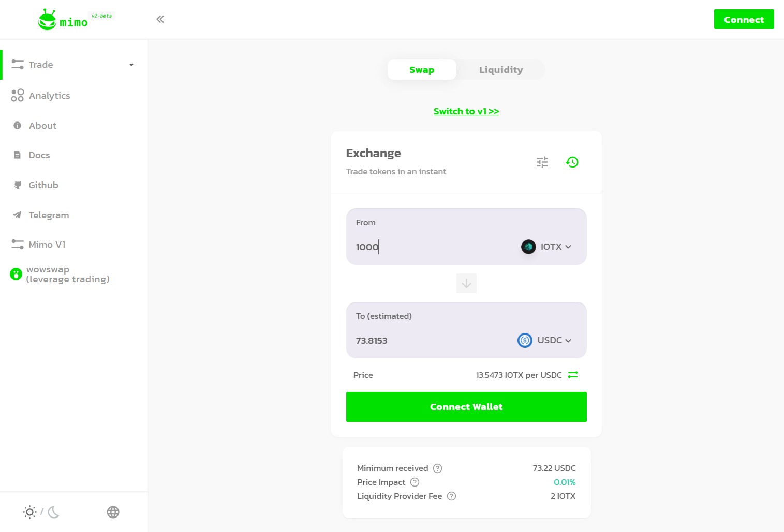The image size is (784, 532).
Task: Select the Liquidity tab
Action: 501,70
